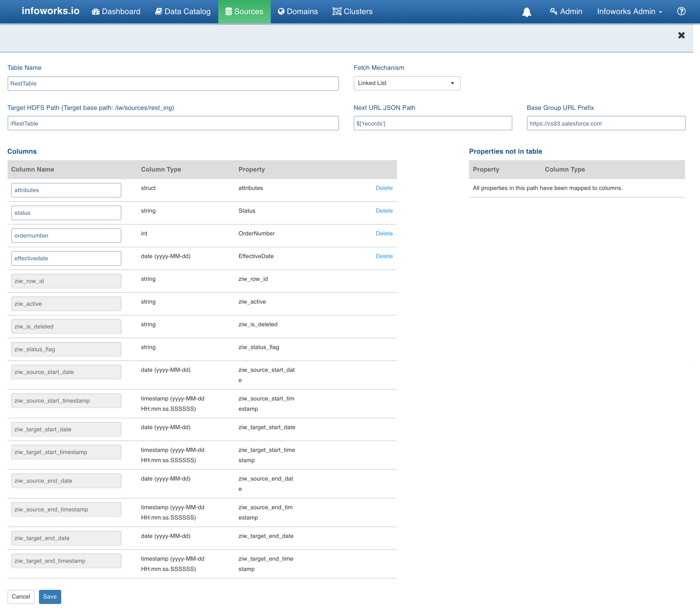Click the infoworks.io logo
The image size is (700, 615).
50,11
